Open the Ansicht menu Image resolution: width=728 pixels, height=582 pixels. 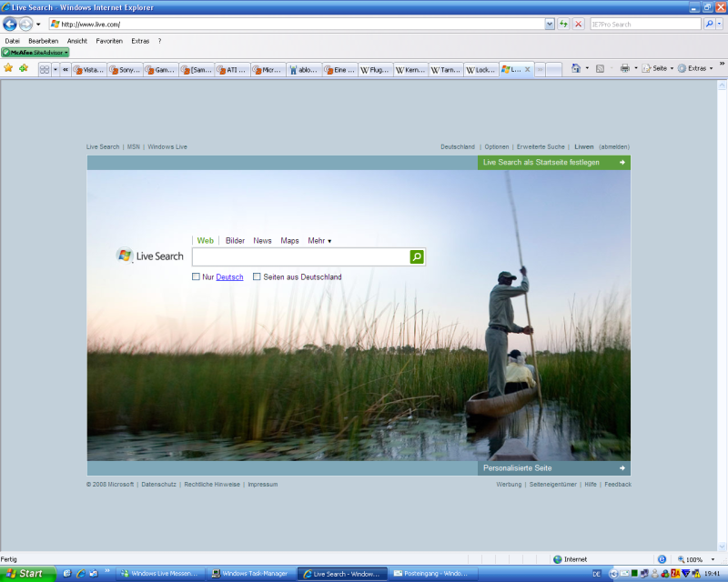tap(77, 41)
